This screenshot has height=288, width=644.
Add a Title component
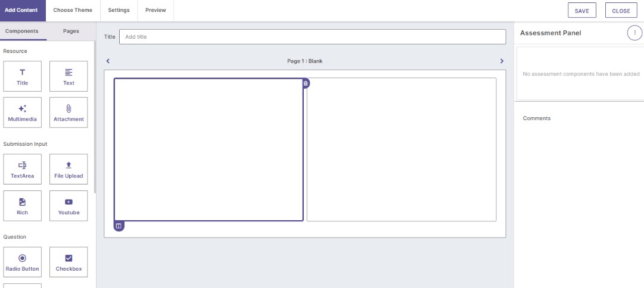click(x=22, y=76)
